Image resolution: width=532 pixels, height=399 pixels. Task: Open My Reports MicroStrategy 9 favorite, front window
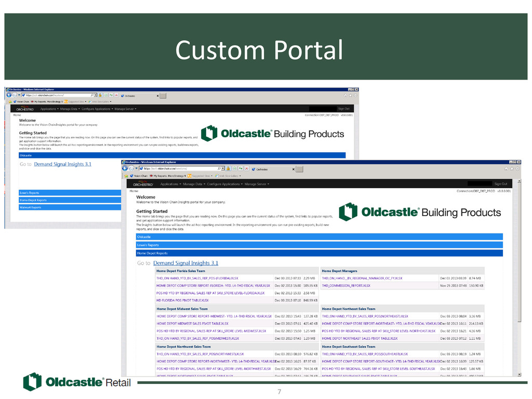[168, 176]
